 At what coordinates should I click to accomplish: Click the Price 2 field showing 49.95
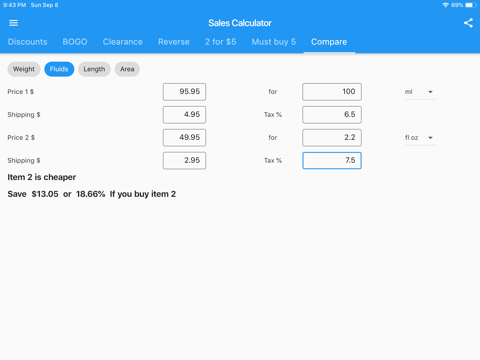[x=184, y=138]
